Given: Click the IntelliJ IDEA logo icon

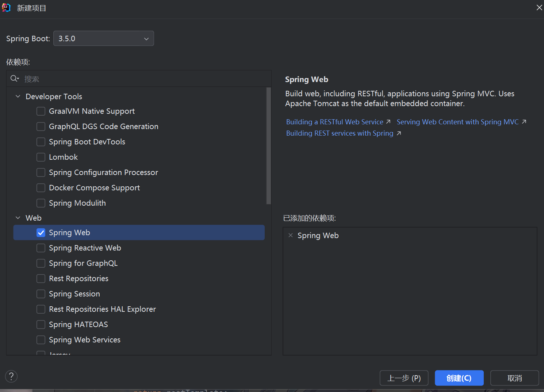Looking at the screenshot, I should point(6,8).
